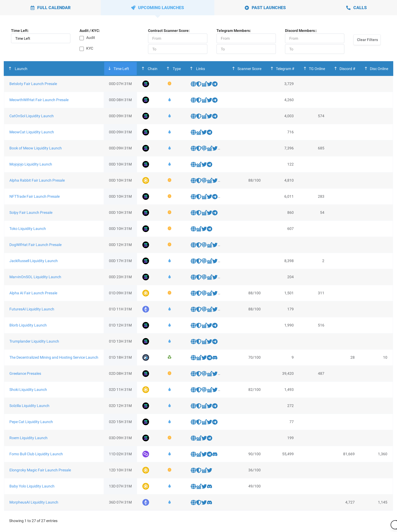The width and height of the screenshot is (397, 532).
Task: Open Alpha Rabbit KYC fingerprint icon
Action: pos(204,180)
